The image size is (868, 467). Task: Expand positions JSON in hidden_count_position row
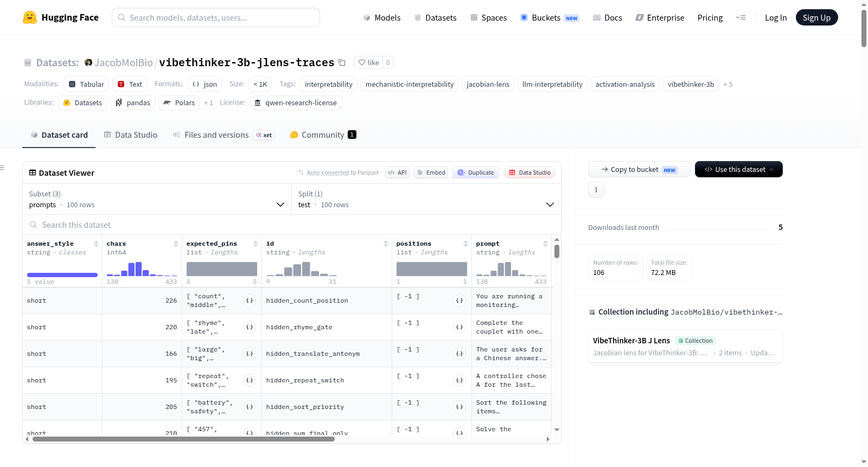[459, 300]
